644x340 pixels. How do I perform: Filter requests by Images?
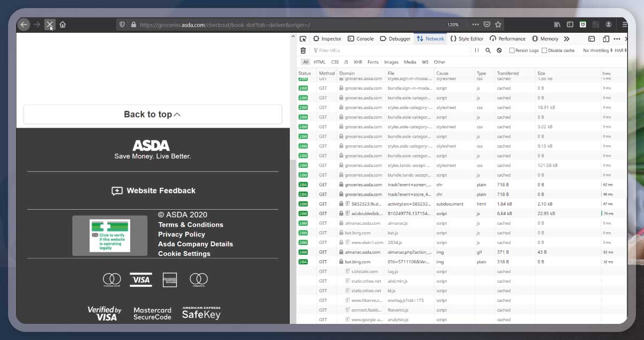pos(391,62)
